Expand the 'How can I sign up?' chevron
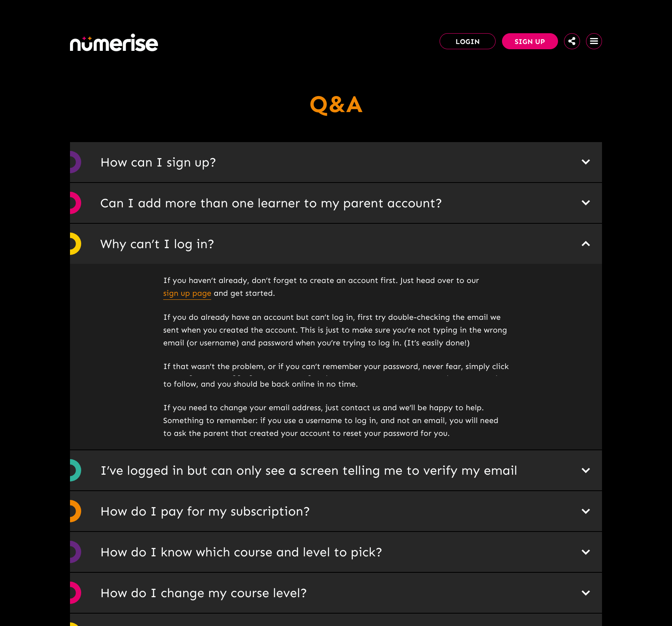Viewport: 672px width, 626px height. click(586, 162)
